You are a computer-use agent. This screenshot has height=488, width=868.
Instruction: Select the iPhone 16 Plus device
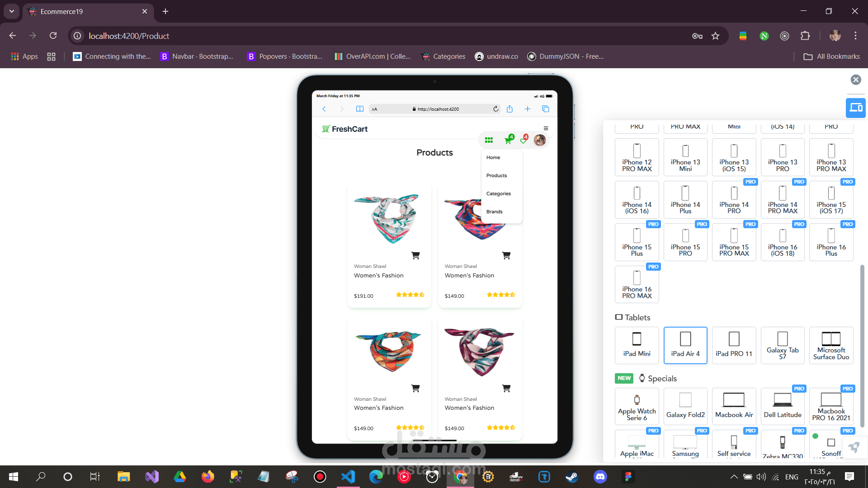pos(830,242)
